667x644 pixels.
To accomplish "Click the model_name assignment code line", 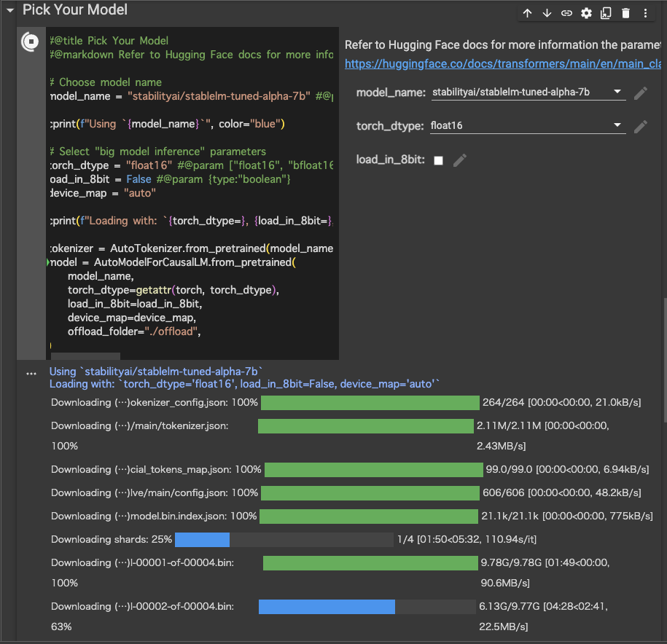I will pyautogui.click(x=192, y=96).
